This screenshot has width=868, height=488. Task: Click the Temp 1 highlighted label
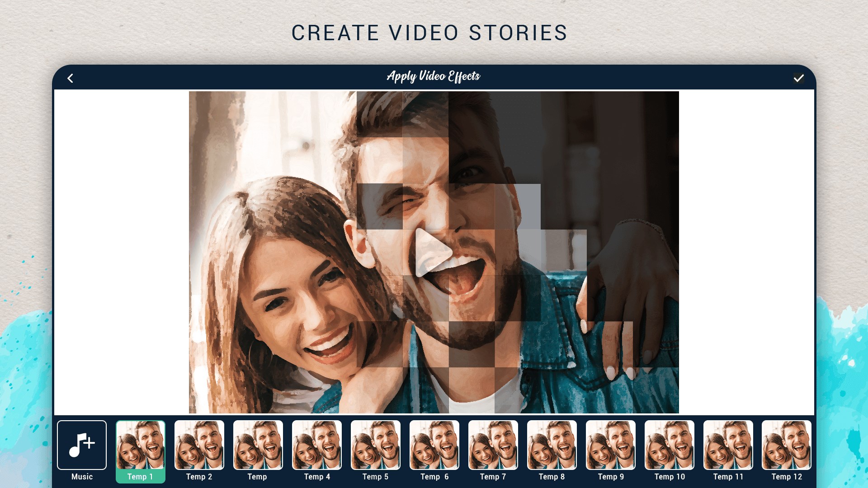[140, 477]
